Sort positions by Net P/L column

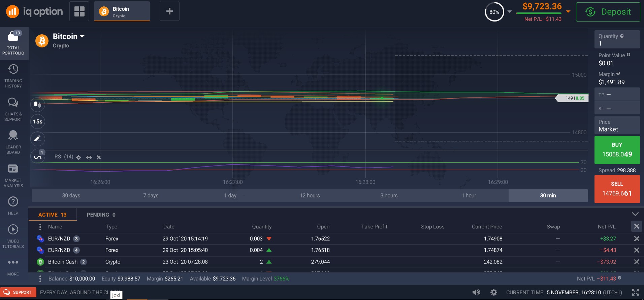tap(606, 227)
